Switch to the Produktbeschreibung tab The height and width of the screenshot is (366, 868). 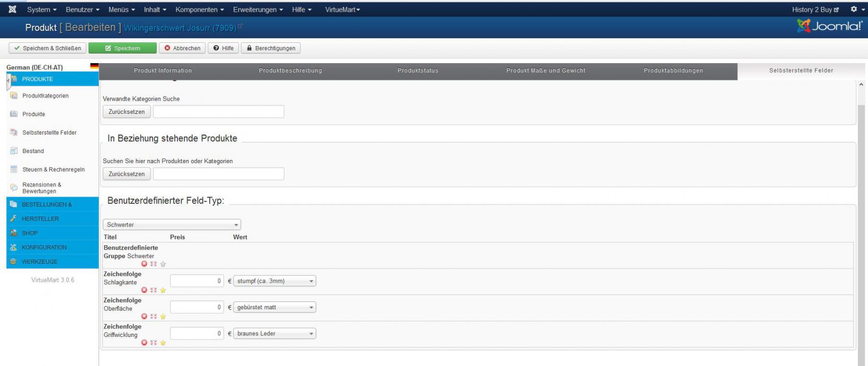(290, 71)
